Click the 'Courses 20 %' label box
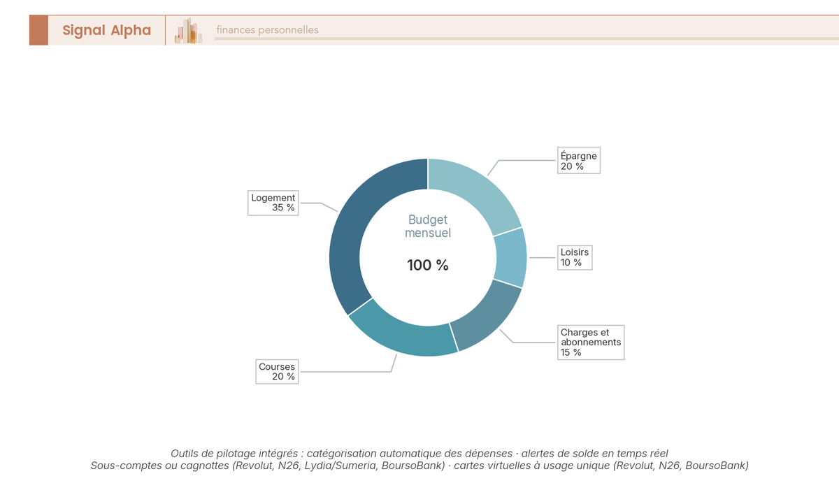The width and height of the screenshot is (839, 504). [x=278, y=371]
